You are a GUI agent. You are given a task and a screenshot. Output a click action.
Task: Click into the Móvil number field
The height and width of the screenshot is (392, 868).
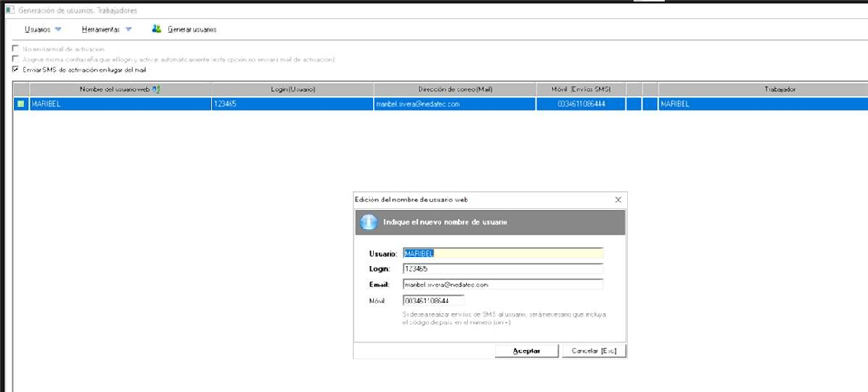tap(433, 300)
